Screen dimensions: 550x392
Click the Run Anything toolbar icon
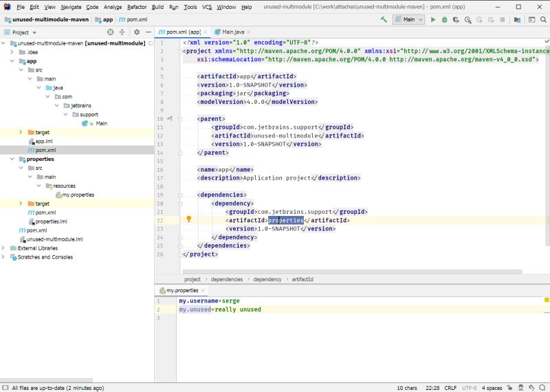(531, 20)
